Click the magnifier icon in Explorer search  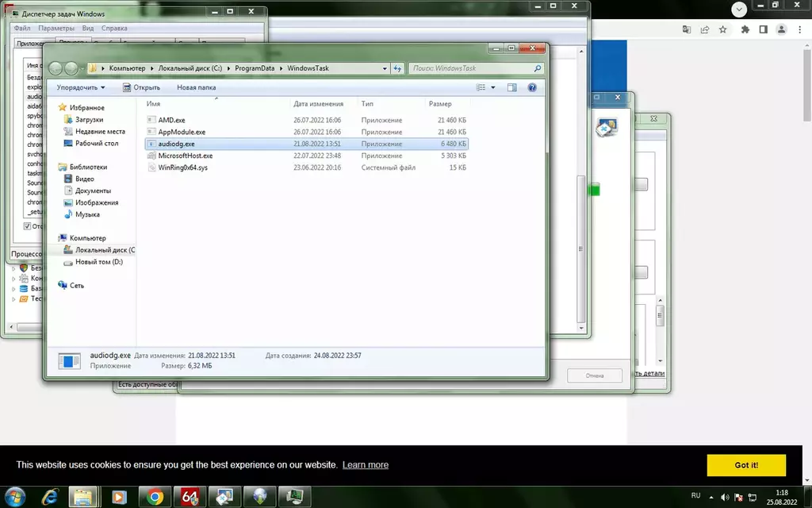538,68
